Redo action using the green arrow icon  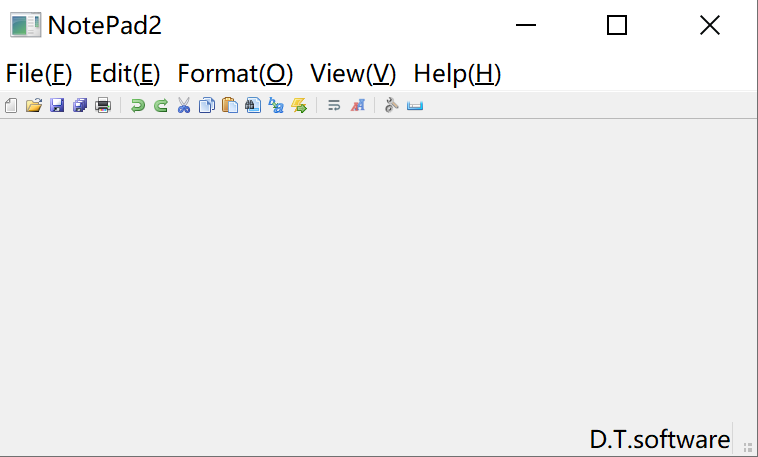click(x=160, y=105)
